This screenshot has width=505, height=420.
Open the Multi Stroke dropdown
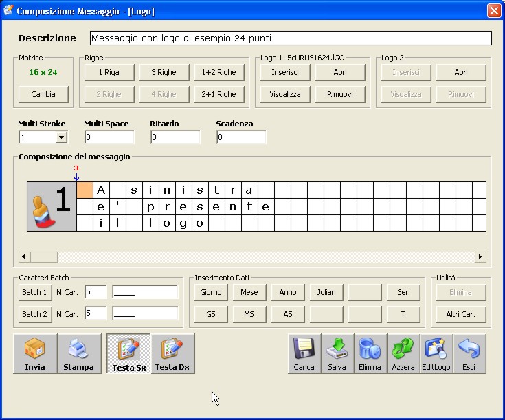(x=60, y=137)
